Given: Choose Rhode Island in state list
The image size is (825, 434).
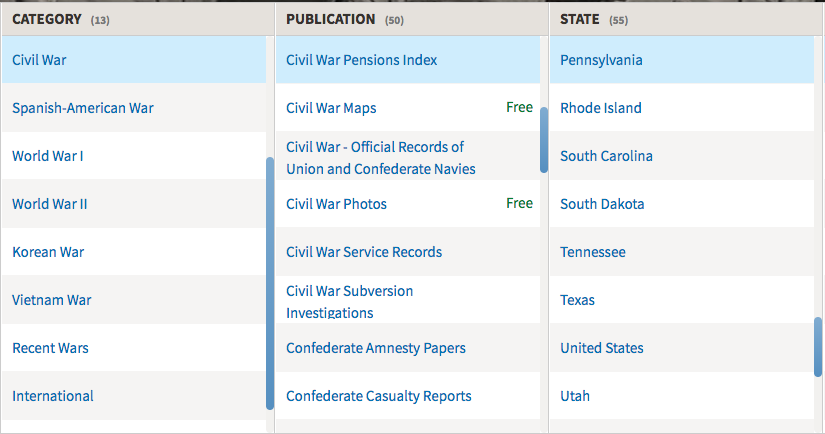Looking at the screenshot, I should 682,108.
